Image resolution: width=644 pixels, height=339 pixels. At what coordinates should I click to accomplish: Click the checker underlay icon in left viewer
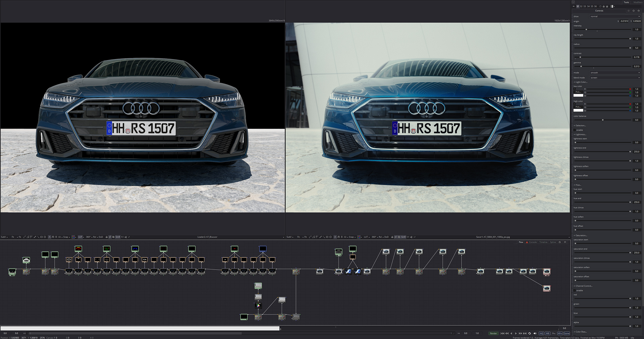click(113, 237)
